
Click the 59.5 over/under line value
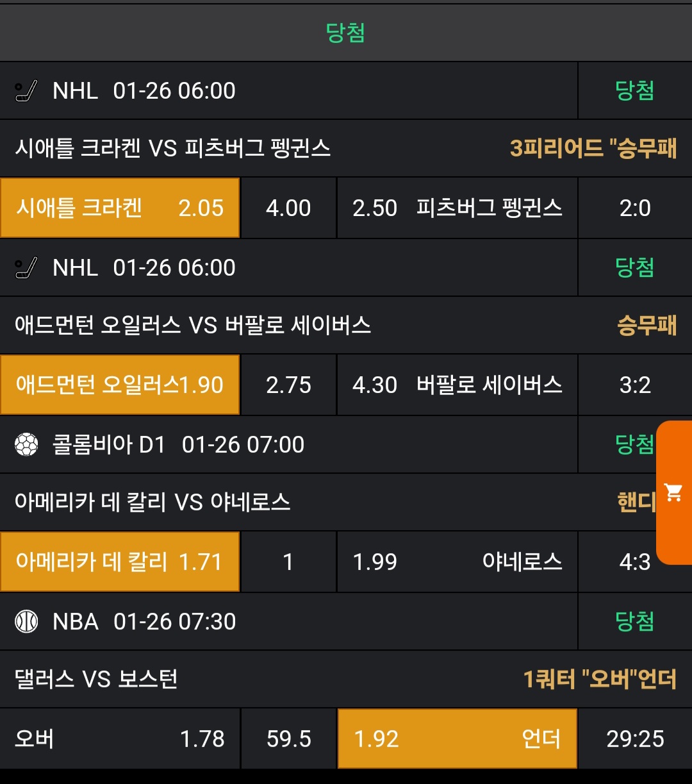coord(288,739)
